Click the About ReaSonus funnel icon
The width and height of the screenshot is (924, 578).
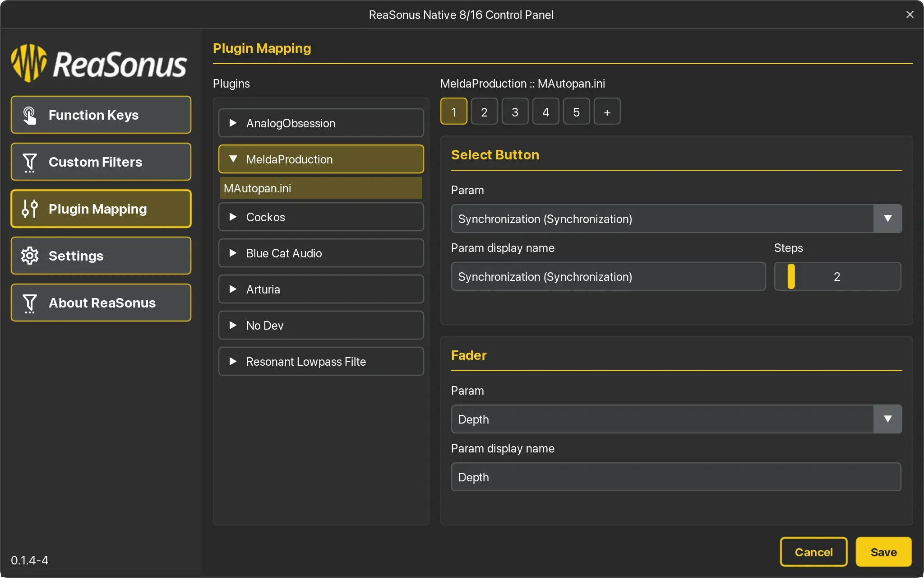[x=29, y=303]
